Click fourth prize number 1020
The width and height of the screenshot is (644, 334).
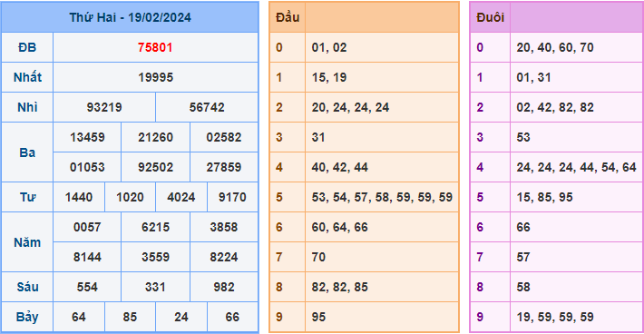pyautogui.click(x=130, y=197)
